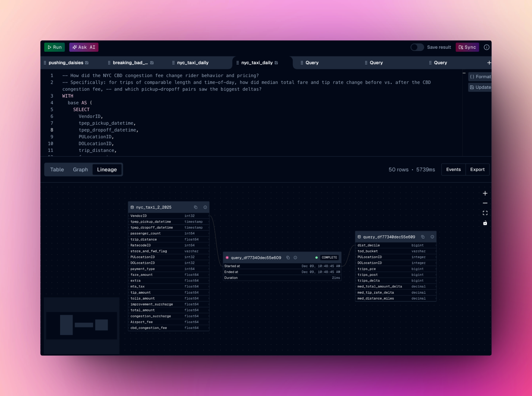Screen dimensions: 532x396
Task: Run the query
Action: point(54,47)
